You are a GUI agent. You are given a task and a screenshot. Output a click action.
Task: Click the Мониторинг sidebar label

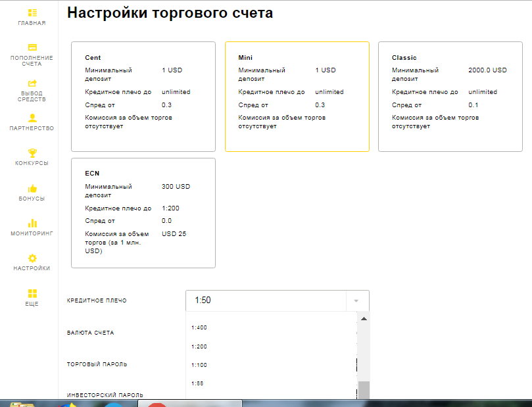32,233
